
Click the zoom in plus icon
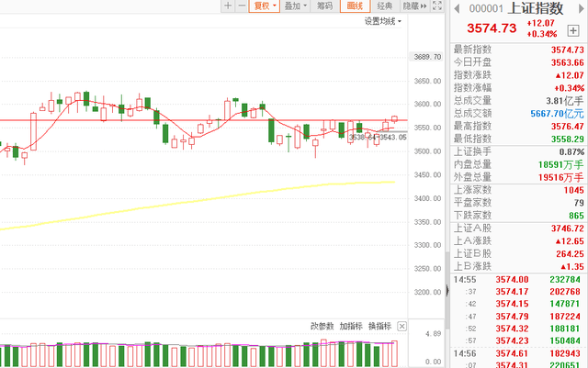[x=228, y=6]
